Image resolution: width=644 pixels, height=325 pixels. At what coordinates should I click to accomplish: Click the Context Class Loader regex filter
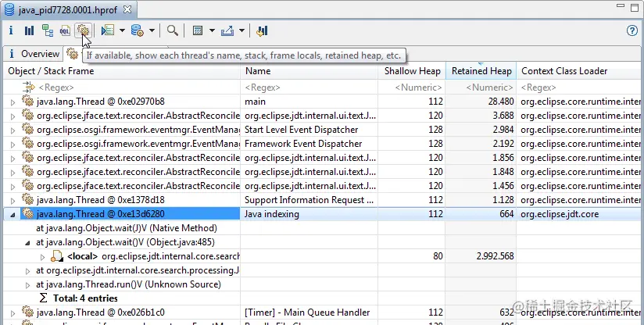(x=580, y=87)
